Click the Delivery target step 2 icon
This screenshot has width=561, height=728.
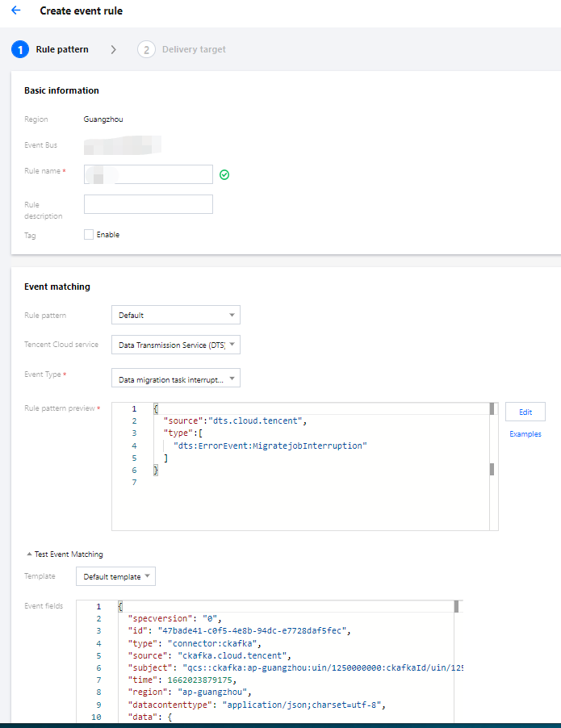coord(146,49)
